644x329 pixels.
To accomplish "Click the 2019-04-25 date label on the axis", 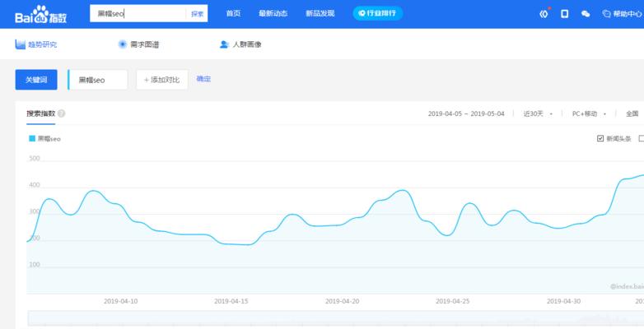I will tap(453, 301).
